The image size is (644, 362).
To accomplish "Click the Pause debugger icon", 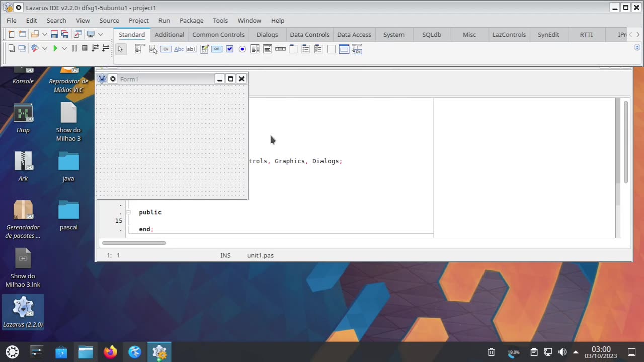I will tap(74, 48).
